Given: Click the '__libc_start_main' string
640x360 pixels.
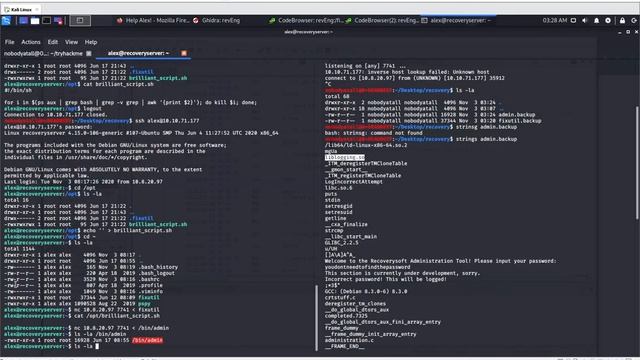Looking at the screenshot, I should tap(351, 236).
